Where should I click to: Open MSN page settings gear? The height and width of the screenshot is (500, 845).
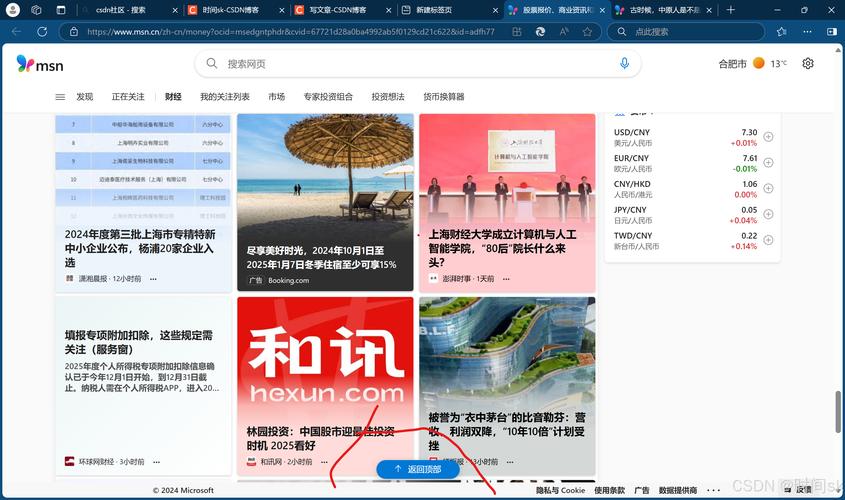pos(807,64)
